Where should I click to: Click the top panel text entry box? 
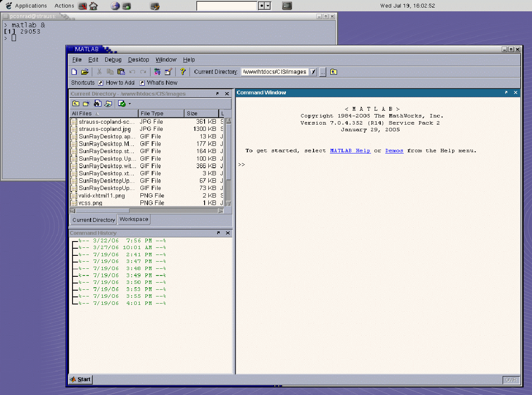click(x=226, y=6)
